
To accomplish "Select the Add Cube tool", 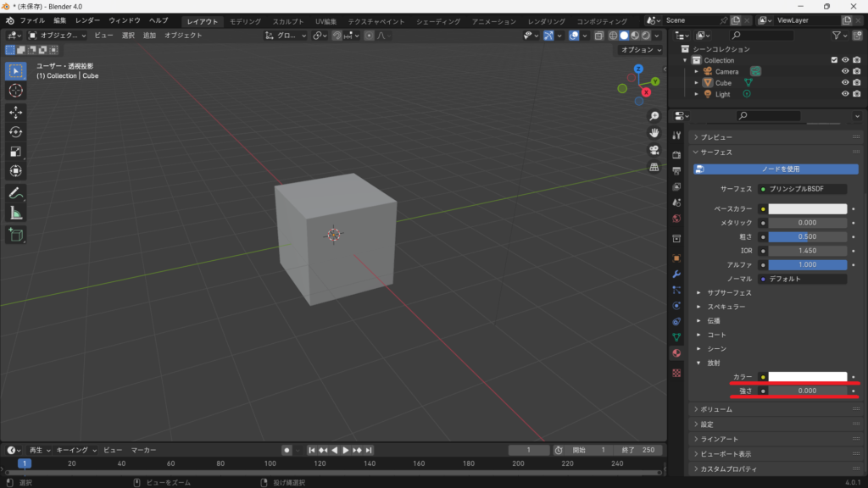I will coord(15,235).
